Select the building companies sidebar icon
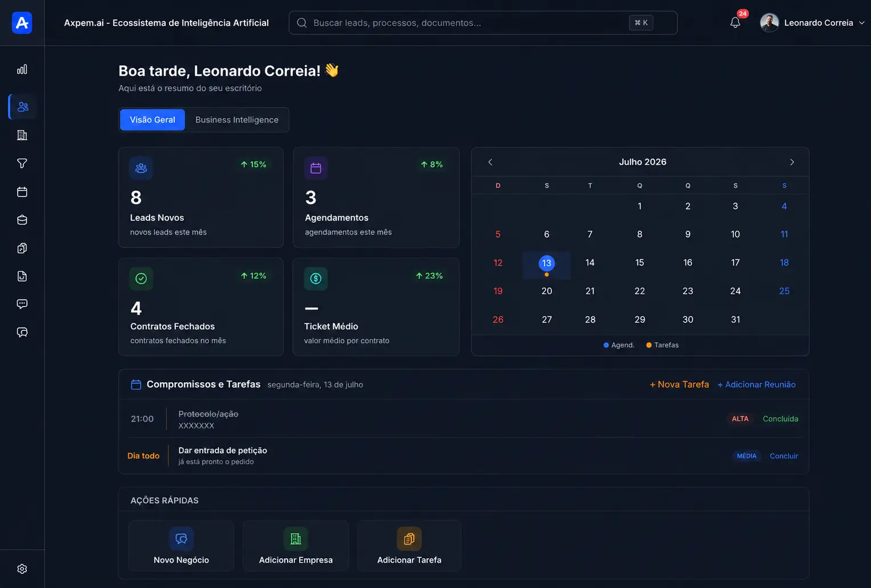871x588 pixels. 22,135
